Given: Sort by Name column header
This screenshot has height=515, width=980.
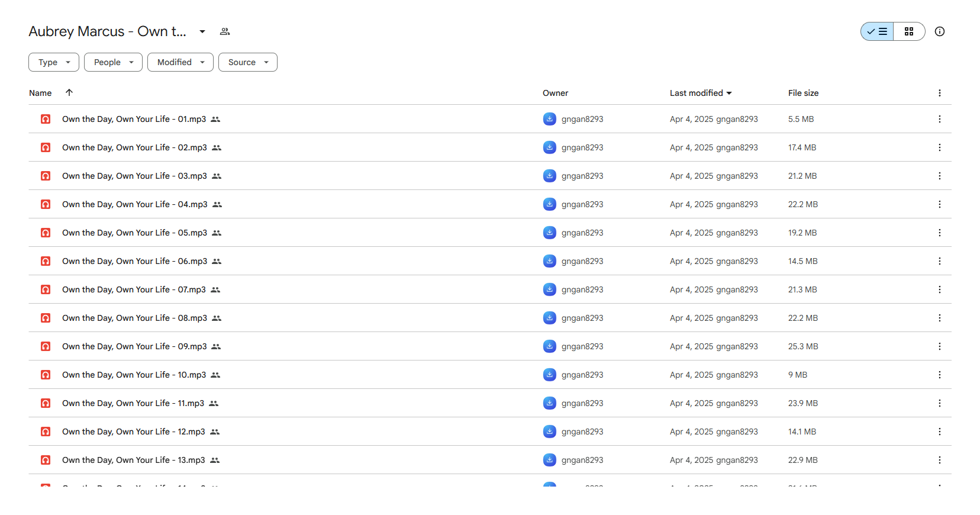Looking at the screenshot, I should (40, 93).
